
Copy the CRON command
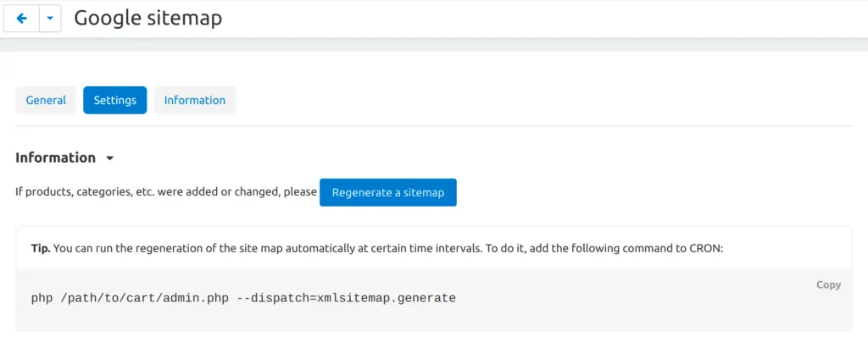pyautogui.click(x=829, y=285)
